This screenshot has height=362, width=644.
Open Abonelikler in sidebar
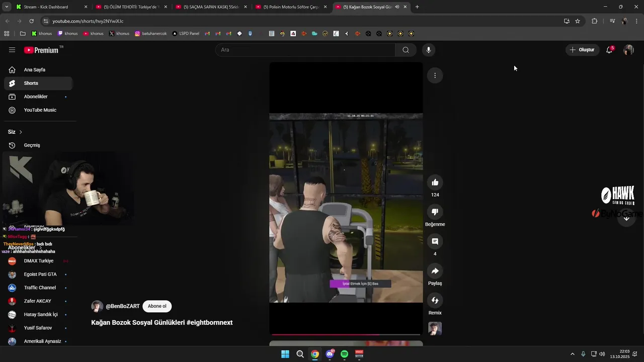click(38, 97)
